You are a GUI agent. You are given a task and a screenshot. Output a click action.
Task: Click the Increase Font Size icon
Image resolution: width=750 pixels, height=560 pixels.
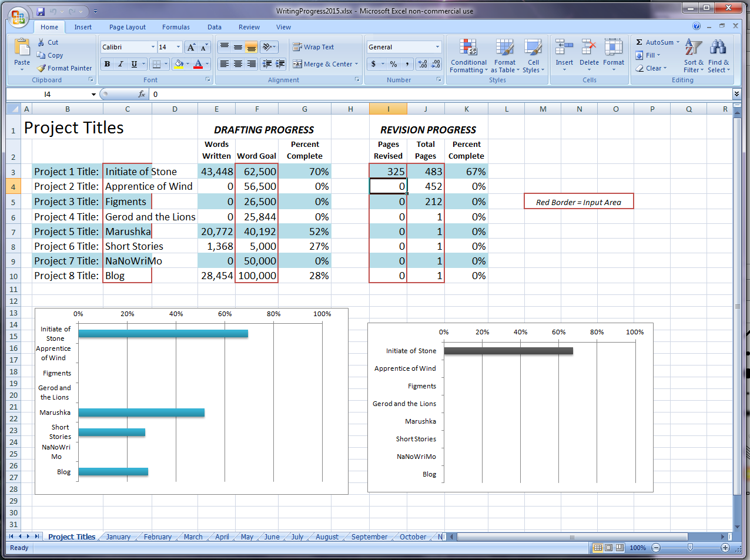(x=191, y=48)
